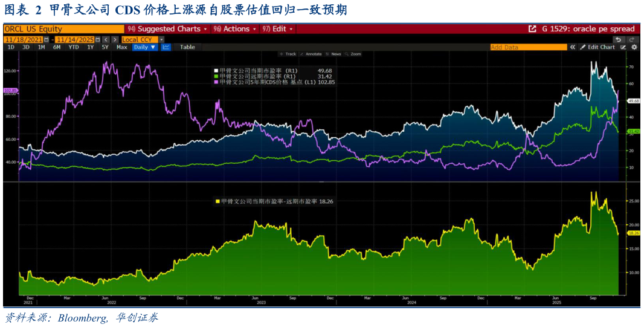This screenshot has width=644, height=327.
Task: Click the Local CCY currency field
Action: (x=140, y=40)
